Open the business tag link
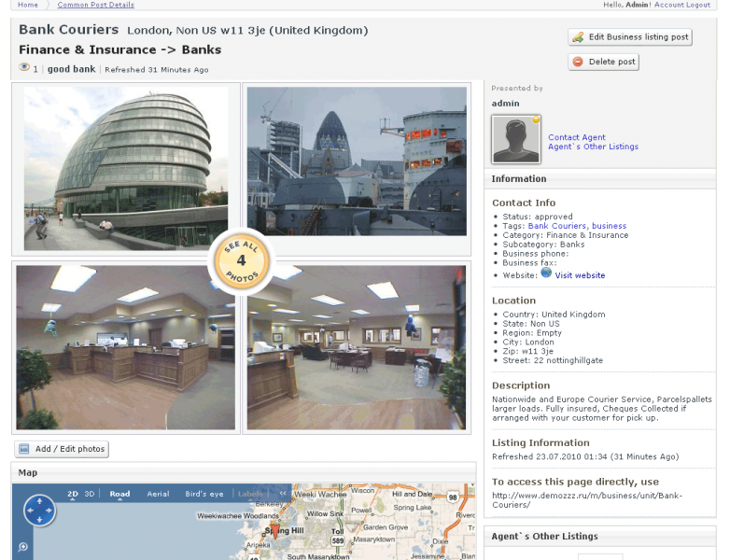This screenshot has width=730, height=560. coord(609,226)
